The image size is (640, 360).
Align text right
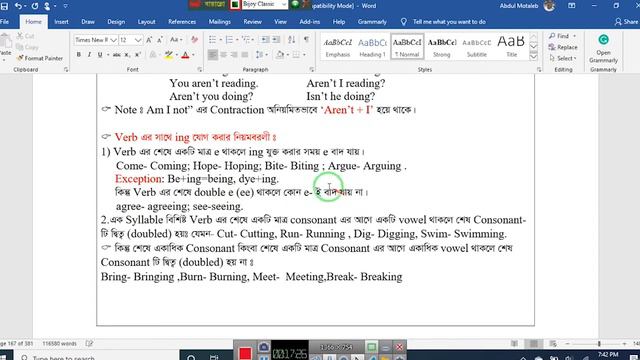[234, 55]
